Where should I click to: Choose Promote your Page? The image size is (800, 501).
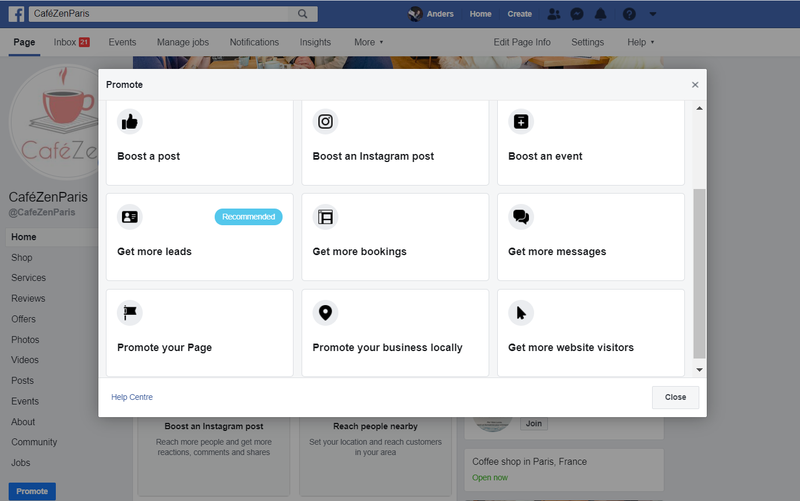pos(199,333)
